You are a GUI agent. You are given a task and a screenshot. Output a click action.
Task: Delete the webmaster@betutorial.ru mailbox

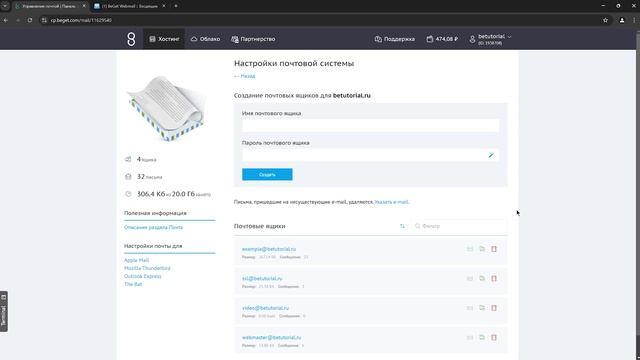click(x=494, y=338)
